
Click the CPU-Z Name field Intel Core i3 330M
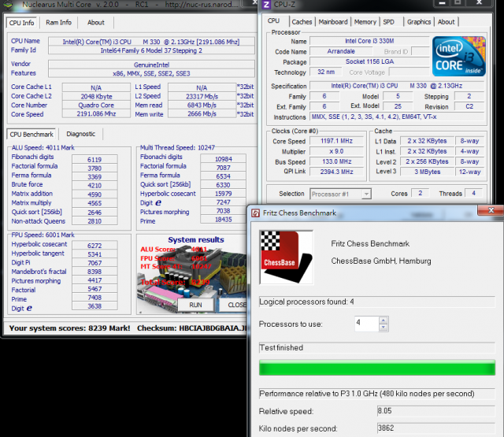tap(369, 41)
